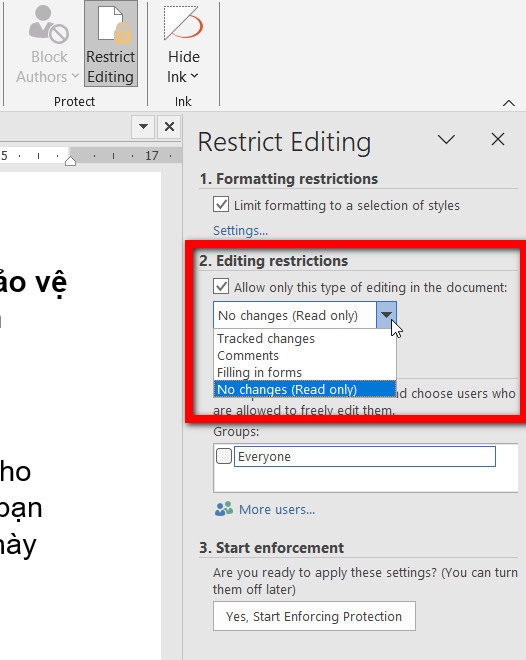Viewport: 526px width, 660px height.
Task: Click the 2. Editing restrictions heading
Action: [x=274, y=261]
